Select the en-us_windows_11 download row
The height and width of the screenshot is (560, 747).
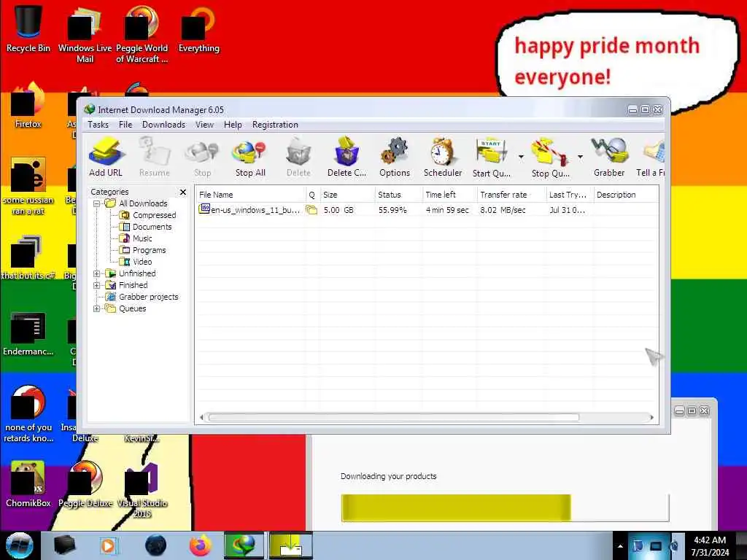pyautogui.click(x=427, y=210)
